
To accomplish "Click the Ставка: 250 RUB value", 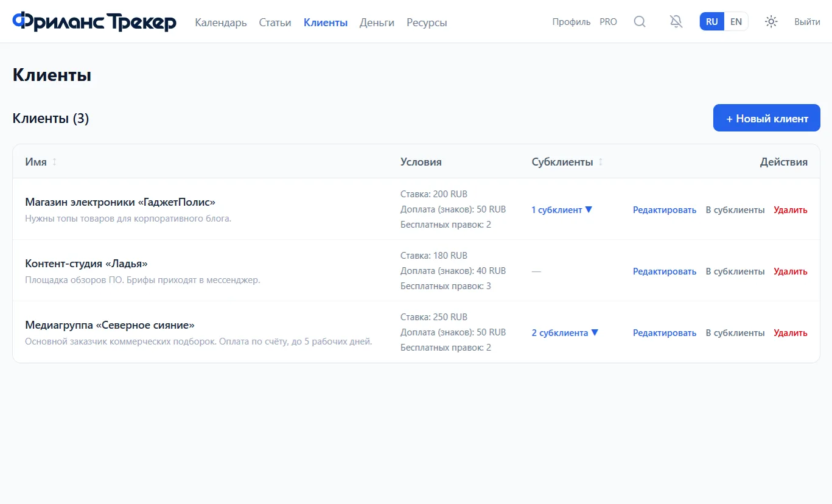I will [x=434, y=317].
